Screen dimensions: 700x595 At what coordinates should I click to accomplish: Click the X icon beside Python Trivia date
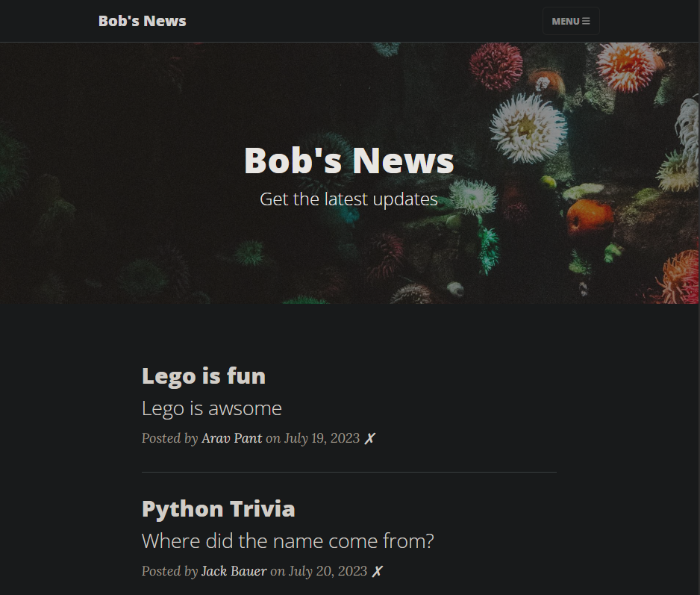(377, 571)
